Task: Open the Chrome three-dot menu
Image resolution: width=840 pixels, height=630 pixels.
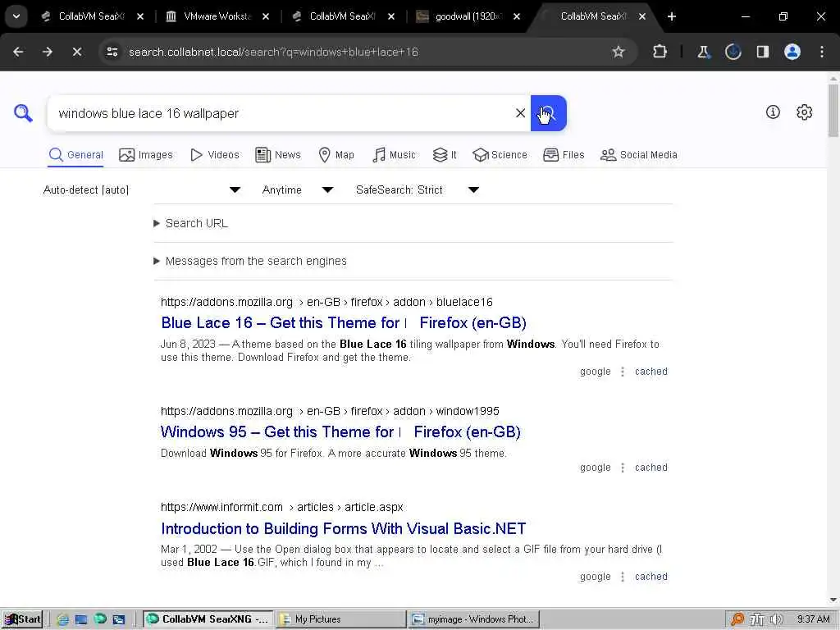Action: pos(822,52)
